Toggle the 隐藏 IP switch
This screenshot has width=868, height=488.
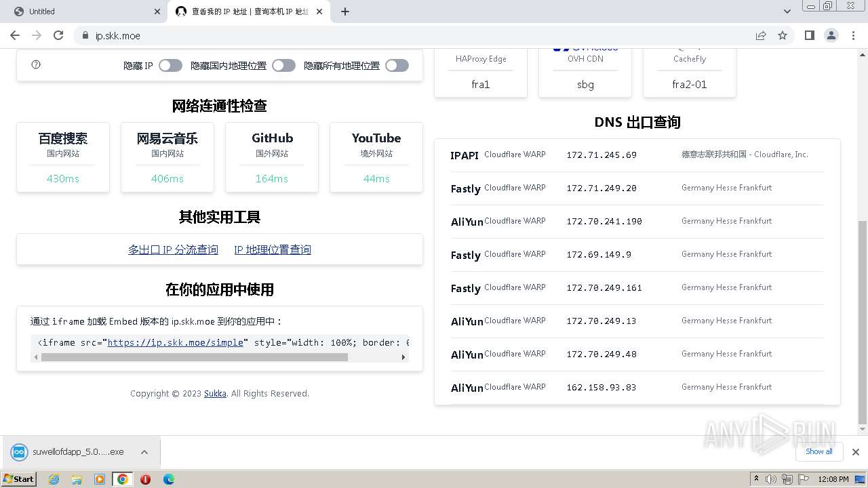click(x=170, y=66)
